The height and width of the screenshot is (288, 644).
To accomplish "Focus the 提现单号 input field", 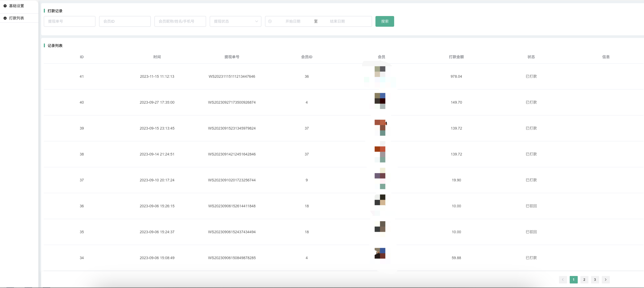I will click(x=69, y=21).
